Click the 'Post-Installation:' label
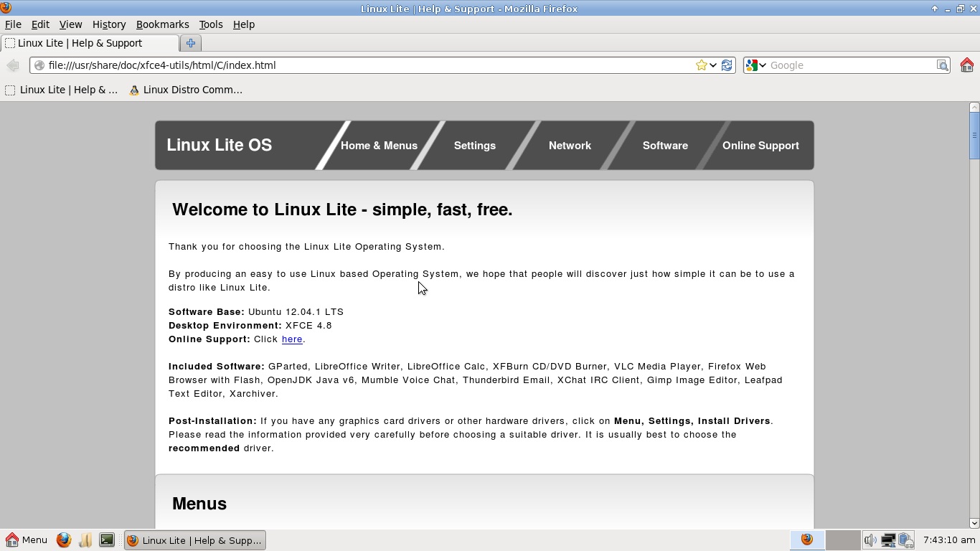 (212, 421)
